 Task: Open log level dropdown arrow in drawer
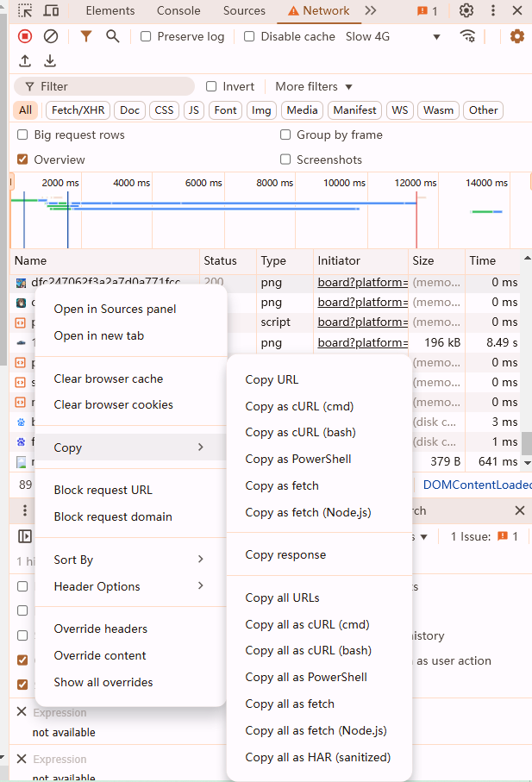tap(424, 537)
